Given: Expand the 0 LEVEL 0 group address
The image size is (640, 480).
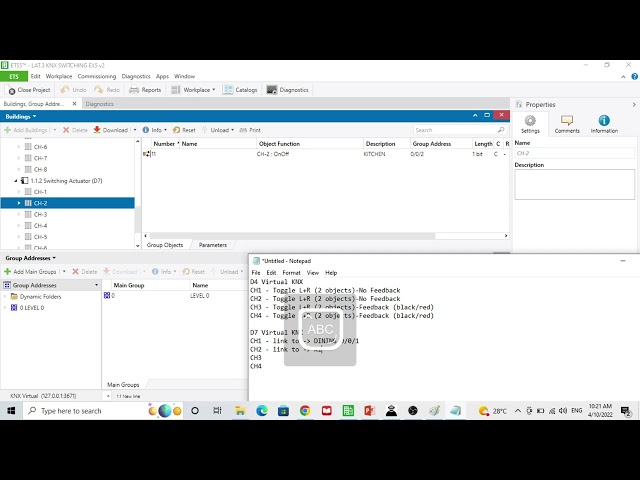Looking at the screenshot, I should pyautogui.click(x=5, y=308).
